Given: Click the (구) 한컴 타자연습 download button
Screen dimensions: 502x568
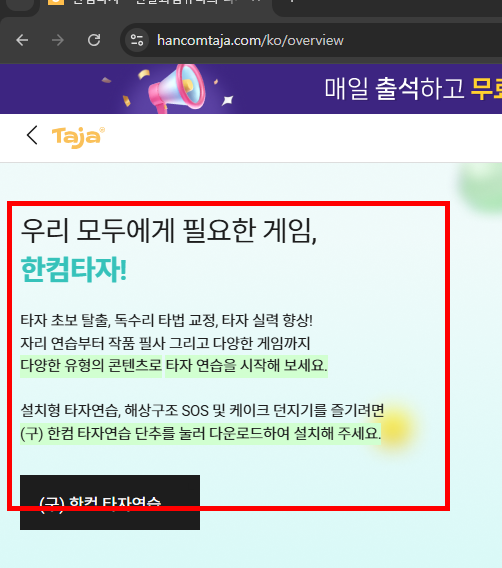Looking at the screenshot, I should point(110,502).
